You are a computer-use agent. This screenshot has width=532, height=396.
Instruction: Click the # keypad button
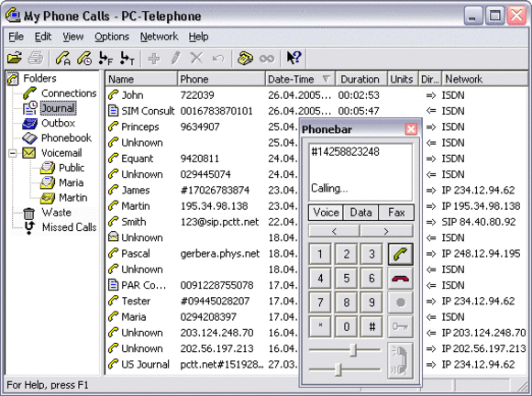371,327
